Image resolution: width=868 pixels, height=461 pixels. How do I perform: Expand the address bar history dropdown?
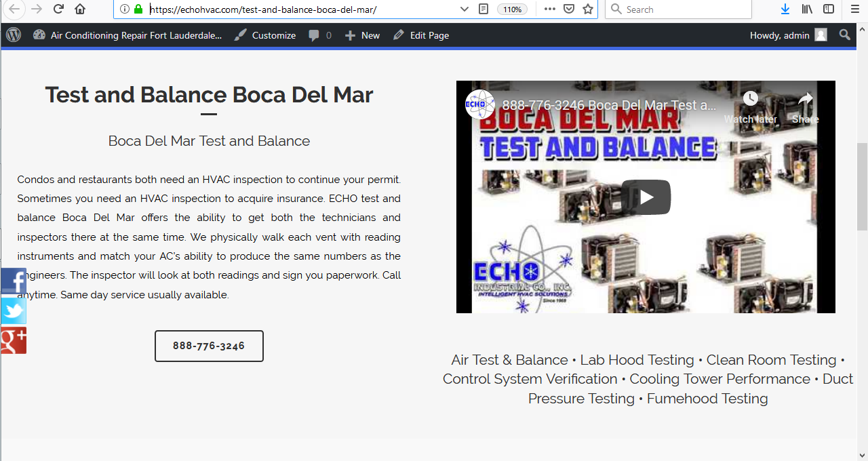465,9
